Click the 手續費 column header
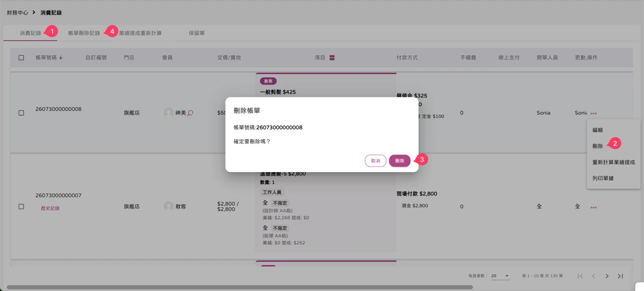This screenshot has height=291, width=644. point(468,57)
